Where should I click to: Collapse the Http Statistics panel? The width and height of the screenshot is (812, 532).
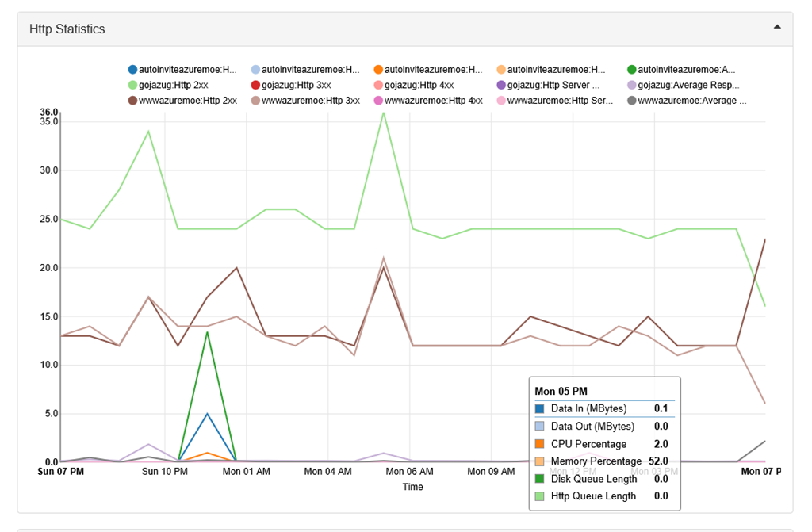[x=777, y=27]
